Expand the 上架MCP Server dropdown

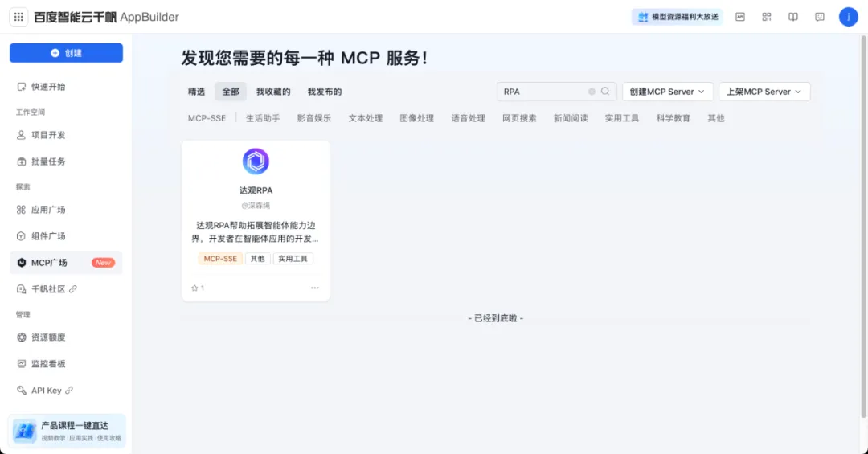pos(764,92)
